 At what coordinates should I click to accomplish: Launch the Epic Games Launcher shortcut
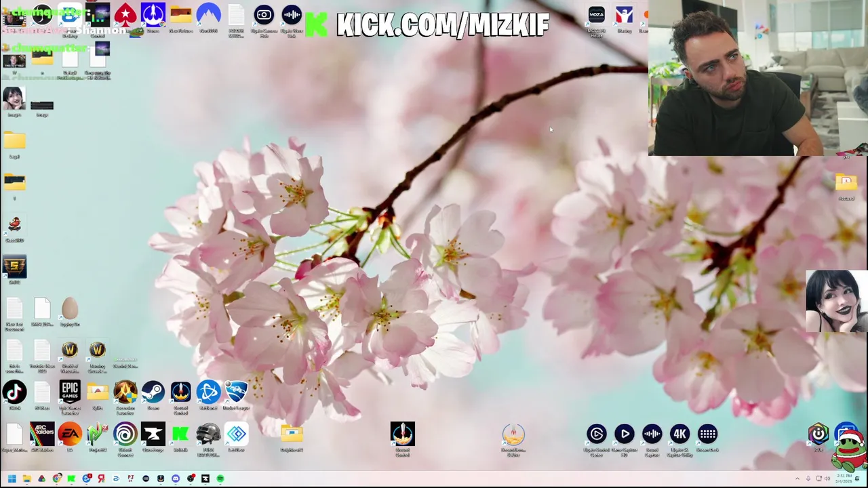tap(70, 392)
